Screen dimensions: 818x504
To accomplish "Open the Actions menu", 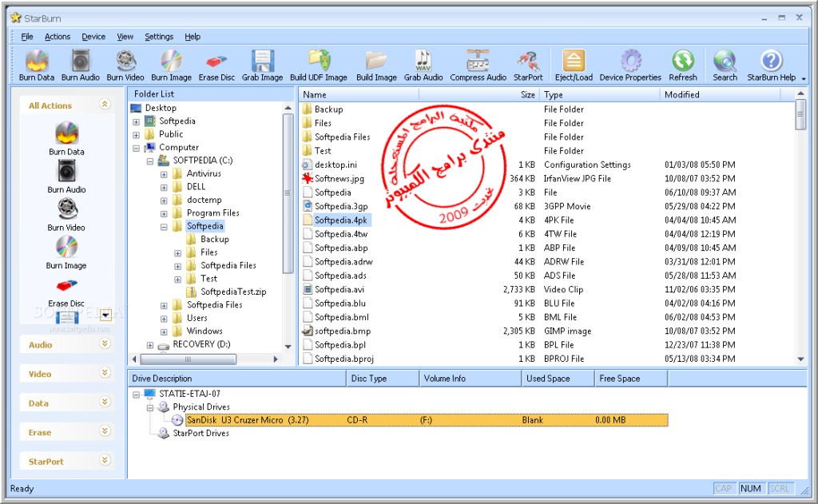I will [58, 37].
